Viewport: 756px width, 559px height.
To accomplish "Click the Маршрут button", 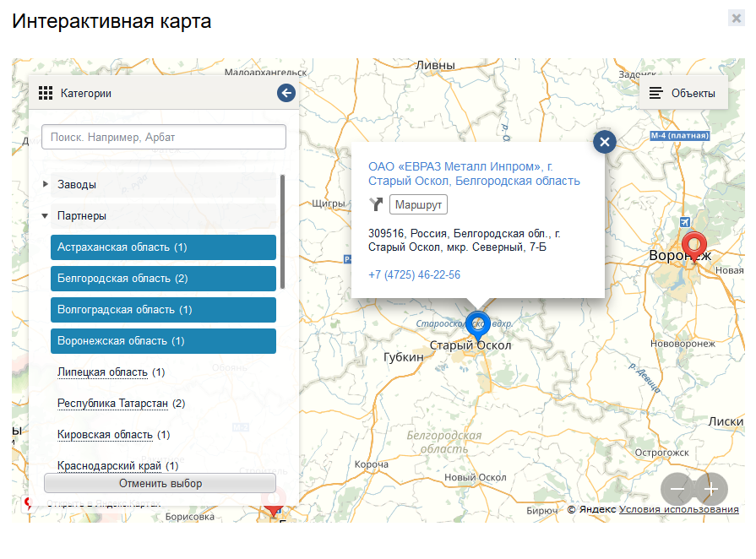I will [x=418, y=204].
